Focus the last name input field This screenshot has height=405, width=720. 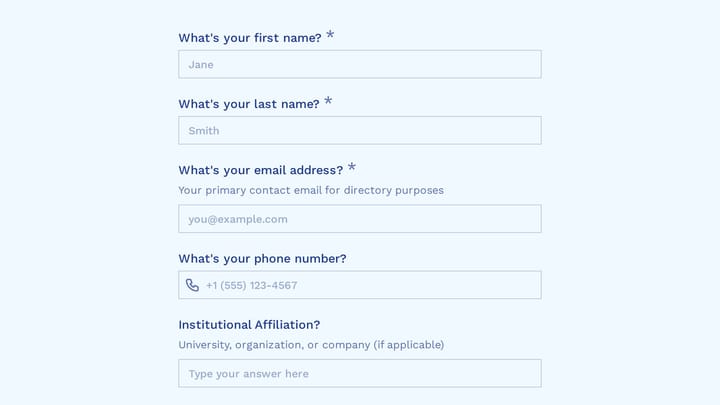(x=360, y=130)
